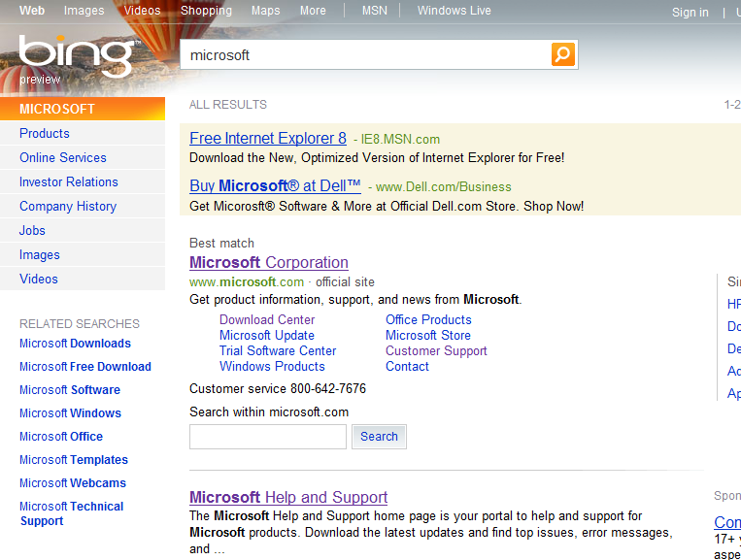The image size is (741, 560).
Task: Select Online Services in sidebar
Action: [63, 157]
